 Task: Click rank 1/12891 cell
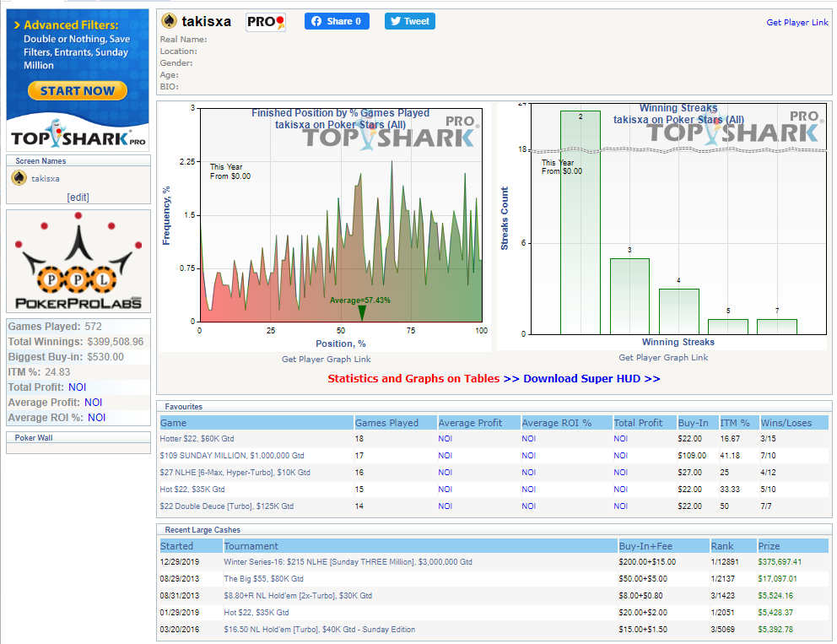tap(725, 562)
